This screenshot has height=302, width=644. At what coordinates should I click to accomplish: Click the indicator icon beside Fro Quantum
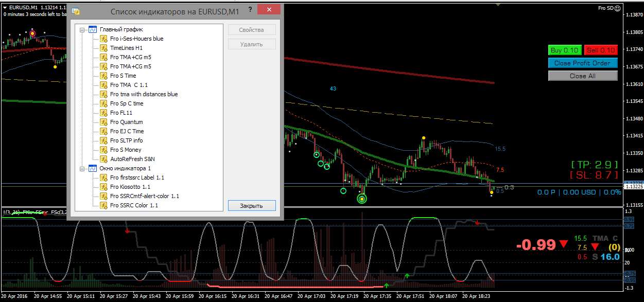103,122
